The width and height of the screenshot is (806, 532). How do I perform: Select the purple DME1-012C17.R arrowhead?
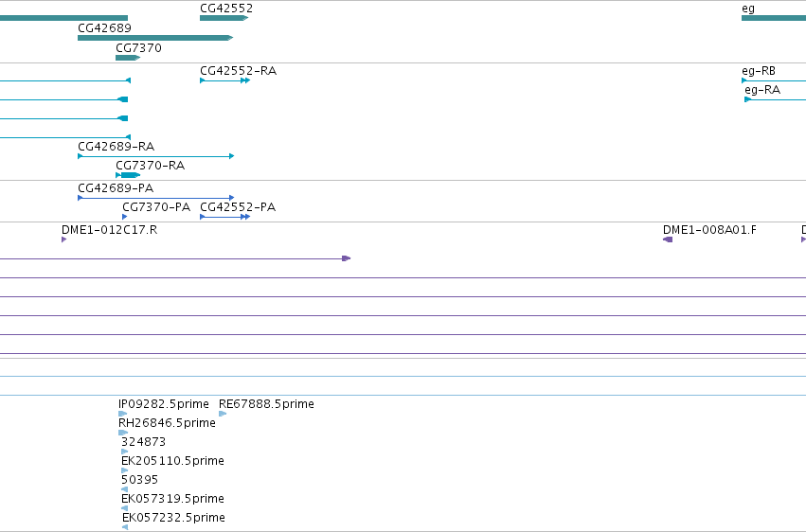[x=64, y=239]
